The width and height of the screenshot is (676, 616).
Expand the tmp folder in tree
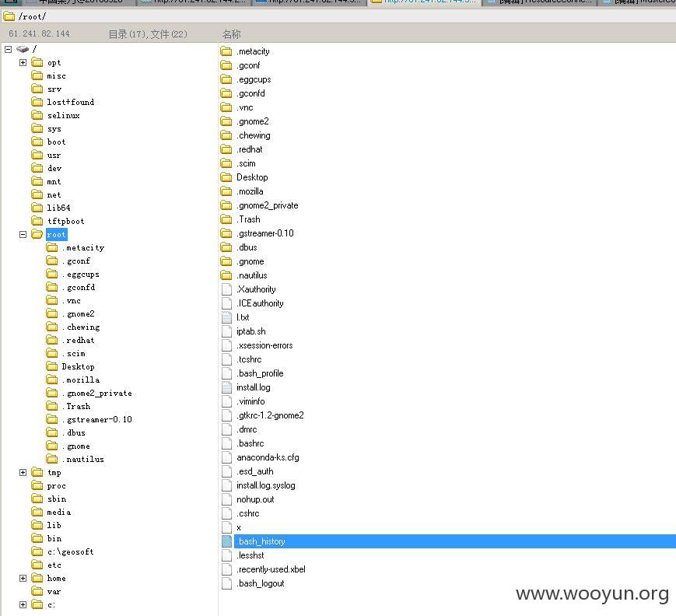tap(23, 472)
